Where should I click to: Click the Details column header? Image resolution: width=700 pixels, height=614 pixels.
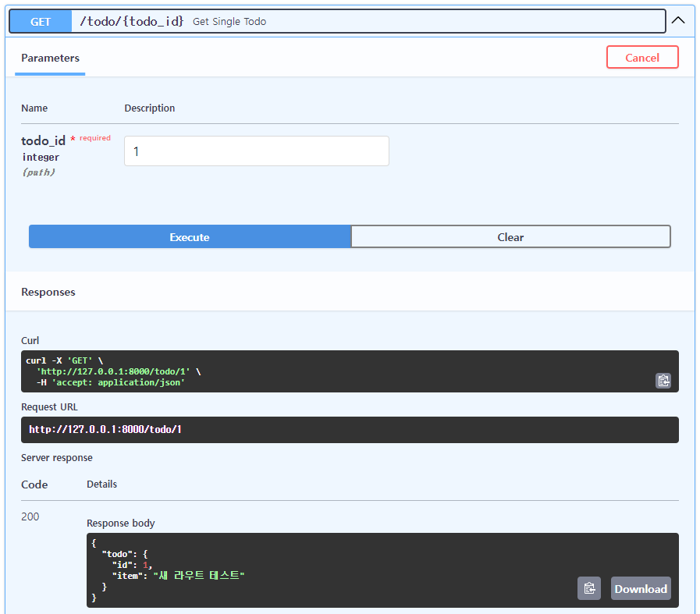101,484
